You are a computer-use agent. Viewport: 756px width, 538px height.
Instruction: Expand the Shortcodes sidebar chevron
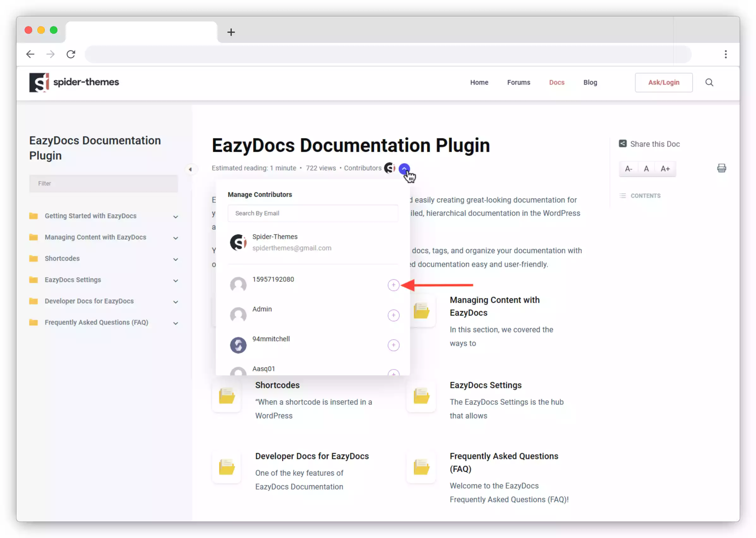click(175, 259)
